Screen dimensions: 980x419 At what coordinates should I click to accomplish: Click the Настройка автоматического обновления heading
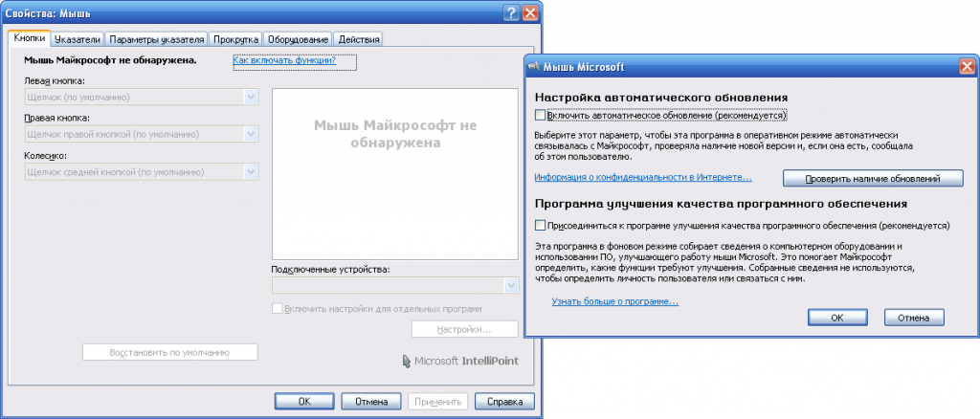pos(660,98)
